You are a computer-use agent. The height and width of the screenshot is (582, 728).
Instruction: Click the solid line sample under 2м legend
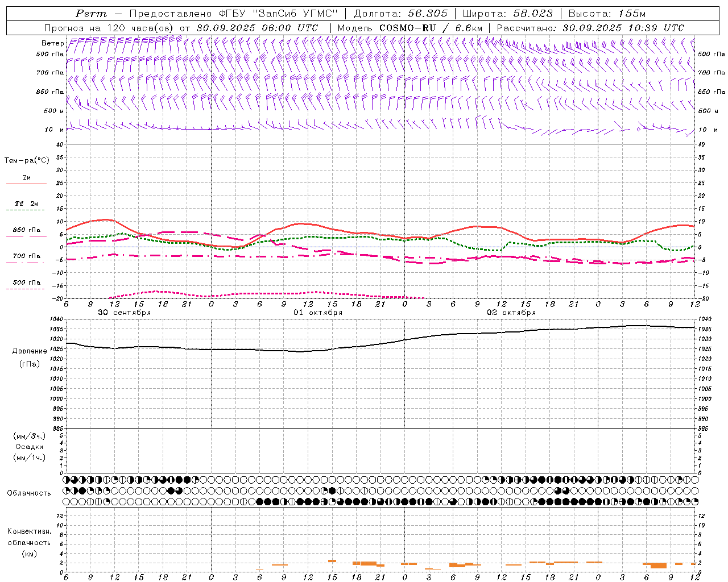point(26,184)
